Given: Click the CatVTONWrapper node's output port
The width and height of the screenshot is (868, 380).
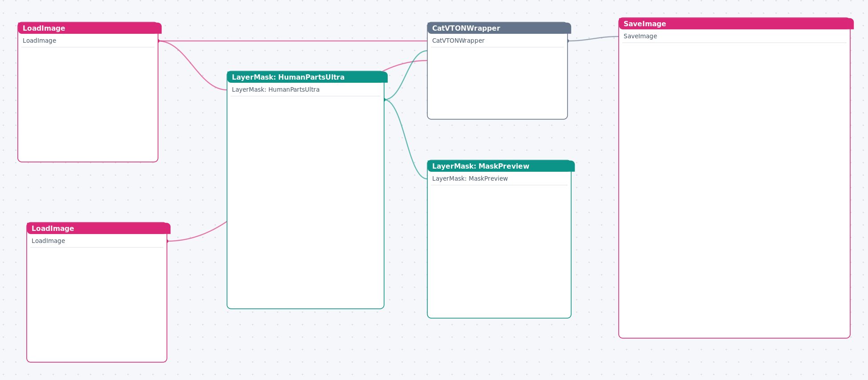Looking at the screenshot, I should (568, 41).
